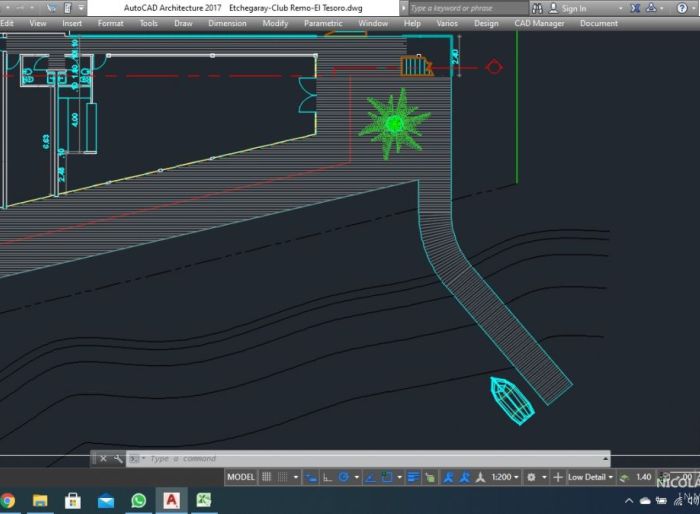Screen dimensions: 700x514
Task: Toggle selection cycling icon
Action: click(x=430, y=477)
